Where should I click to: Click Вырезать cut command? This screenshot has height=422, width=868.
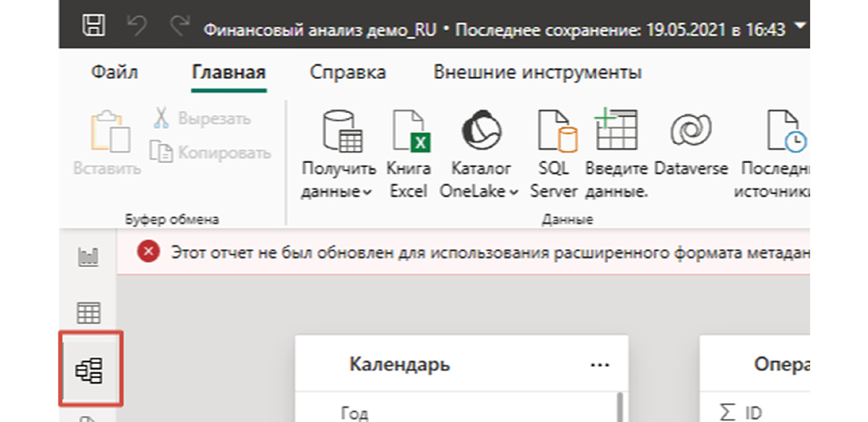[203, 118]
